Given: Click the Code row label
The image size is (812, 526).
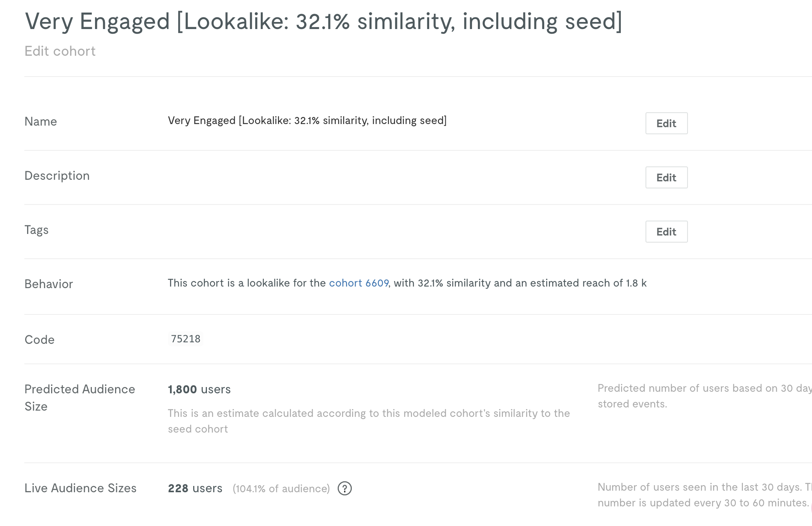Looking at the screenshot, I should click(39, 340).
